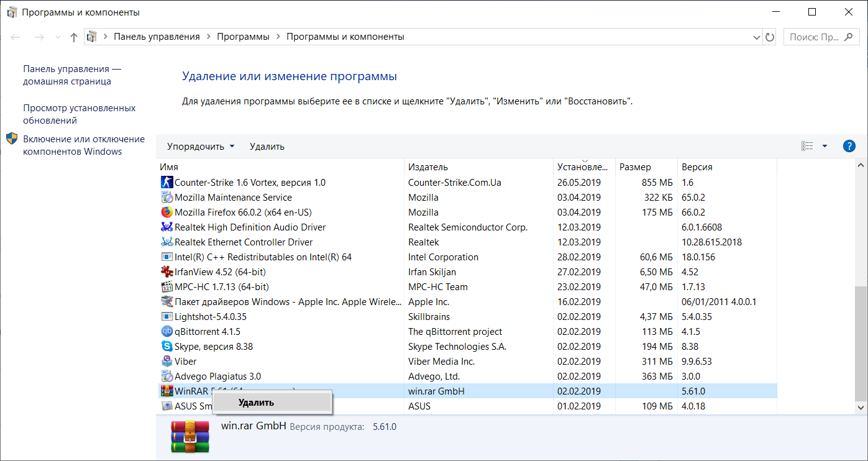Click the Mozilla Maintenance Service icon
The width and height of the screenshot is (868, 461).
[167, 198]
